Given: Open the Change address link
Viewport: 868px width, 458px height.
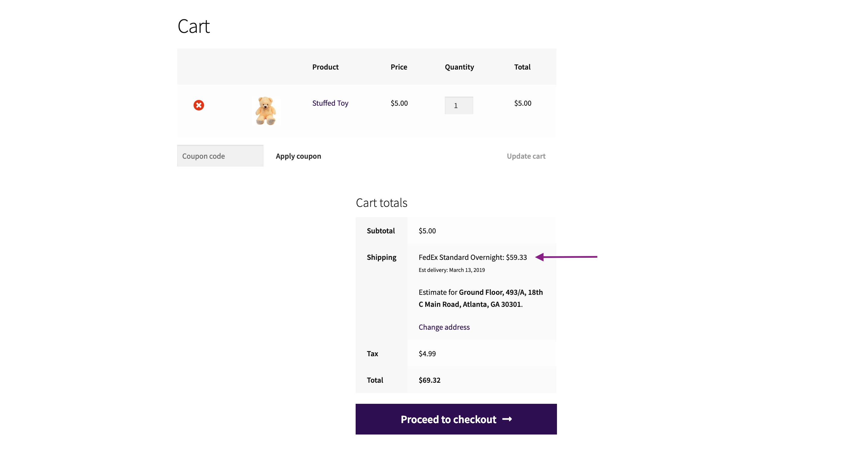Looking at the screenshot, I should tap(444, 327).
